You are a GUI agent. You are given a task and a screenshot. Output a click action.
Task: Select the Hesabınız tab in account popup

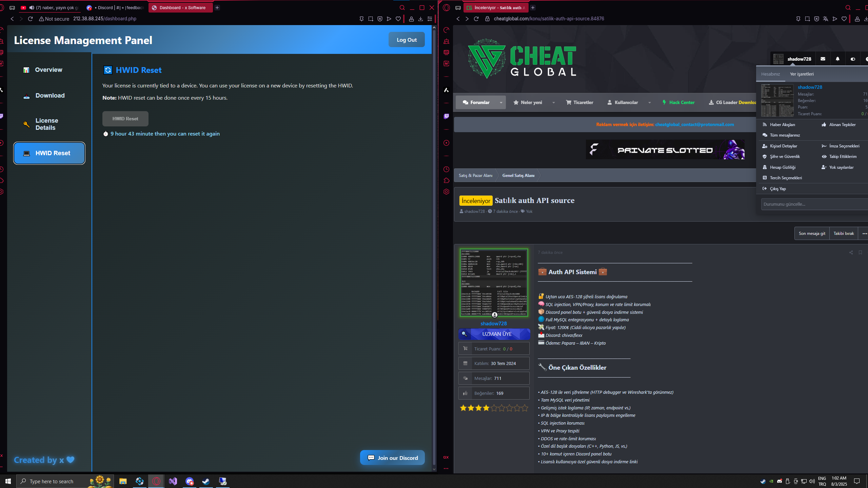770,74
